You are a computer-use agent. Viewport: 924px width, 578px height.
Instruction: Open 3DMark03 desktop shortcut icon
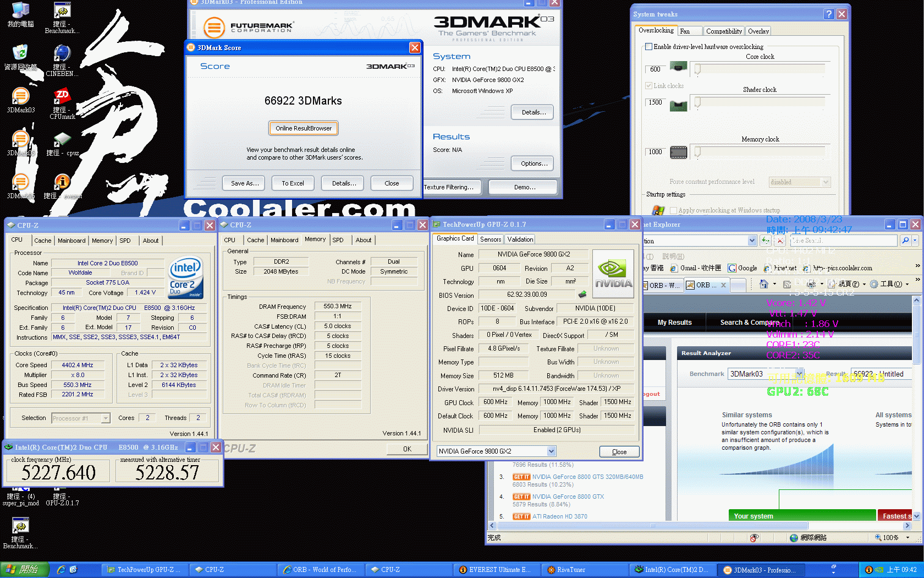click(x=20, y=97)
